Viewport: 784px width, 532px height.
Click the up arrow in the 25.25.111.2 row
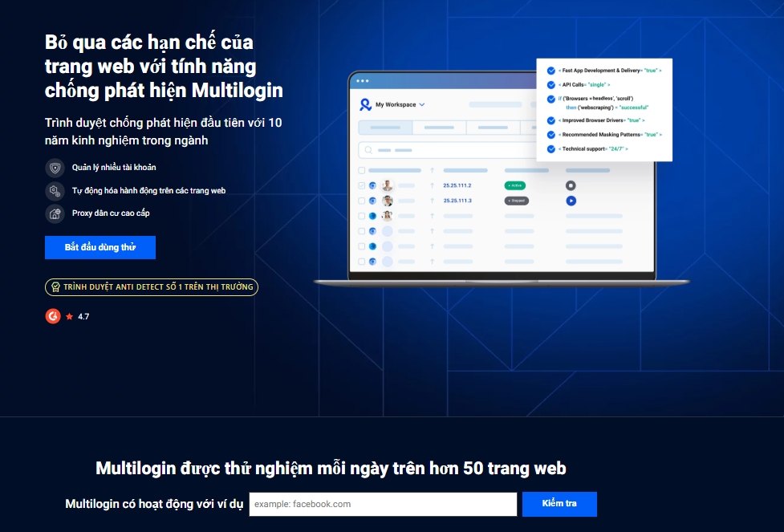[x=432, y=185]
